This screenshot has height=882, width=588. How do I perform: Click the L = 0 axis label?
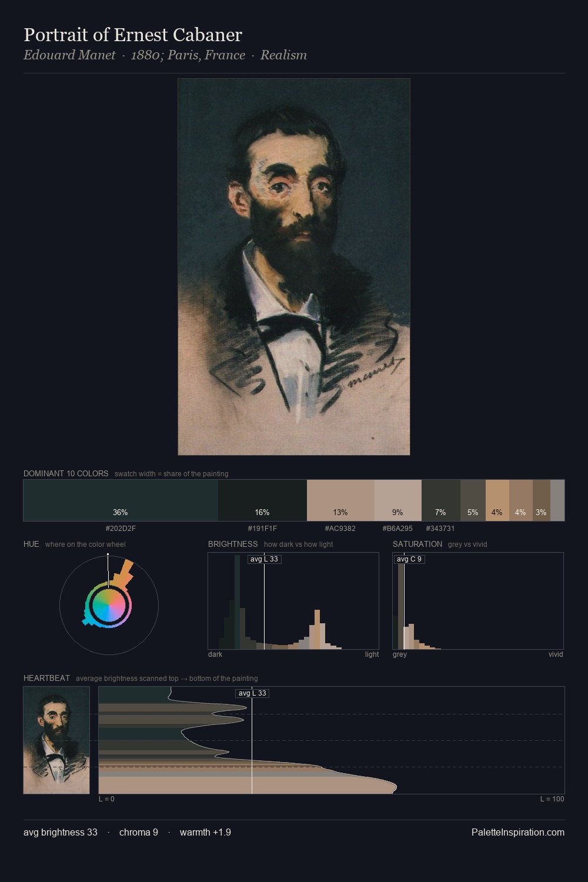106,799
